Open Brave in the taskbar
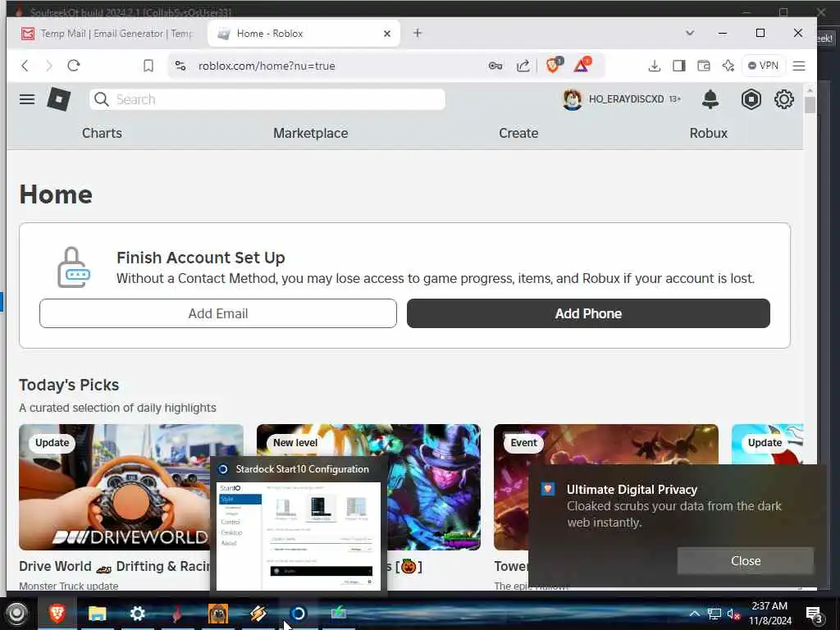This screenshot has height=630, width=840. pos(57,613)
